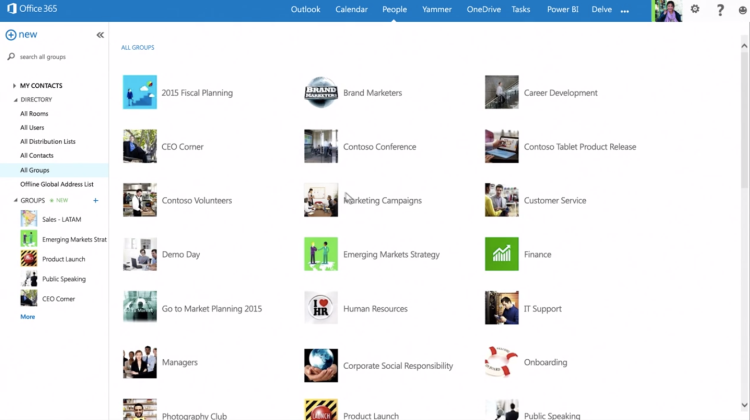Open the Brand Marketers group icon
750x420 pixels.
321,92
